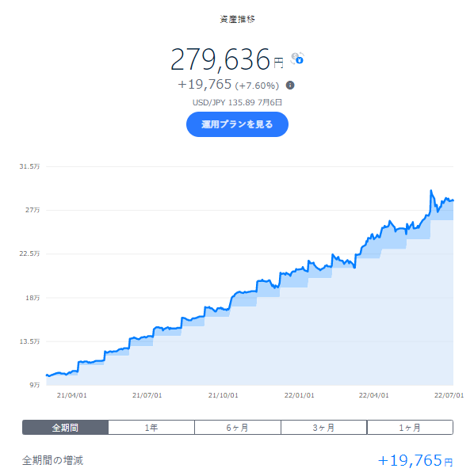This screenshot has width=474, height=476.
Task: Click the USD/JPY 135.89 7月6日 rate text
Action: (237, 103)
